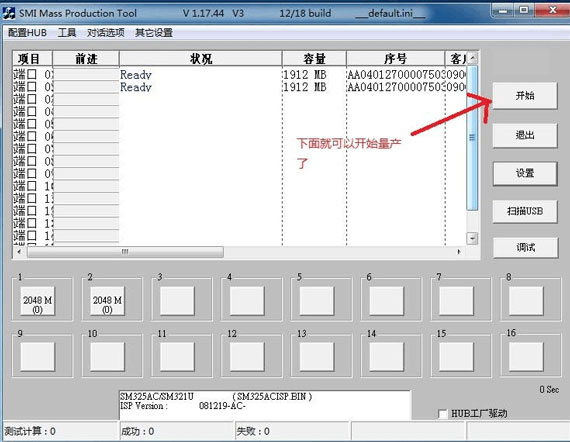Click empty port slot 14 box
Screen dimensions: 570x442
pos(386,357)
